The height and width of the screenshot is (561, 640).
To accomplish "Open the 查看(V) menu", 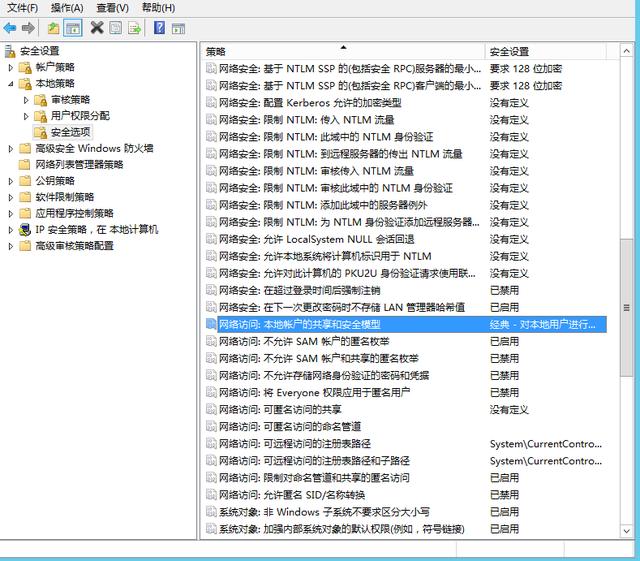I will pos(110,8).
